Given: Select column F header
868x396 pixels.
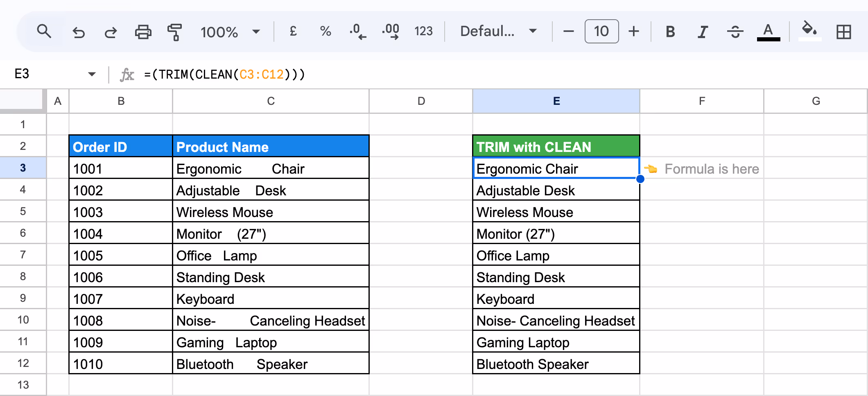Looking at the screenshot, I should click(x=702, y=101).
